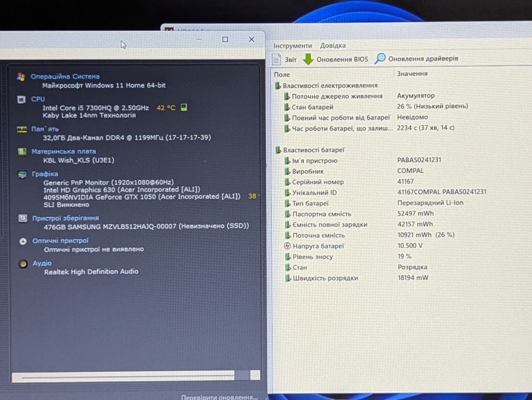Select the Поточна ємність row

pos(369,235)
